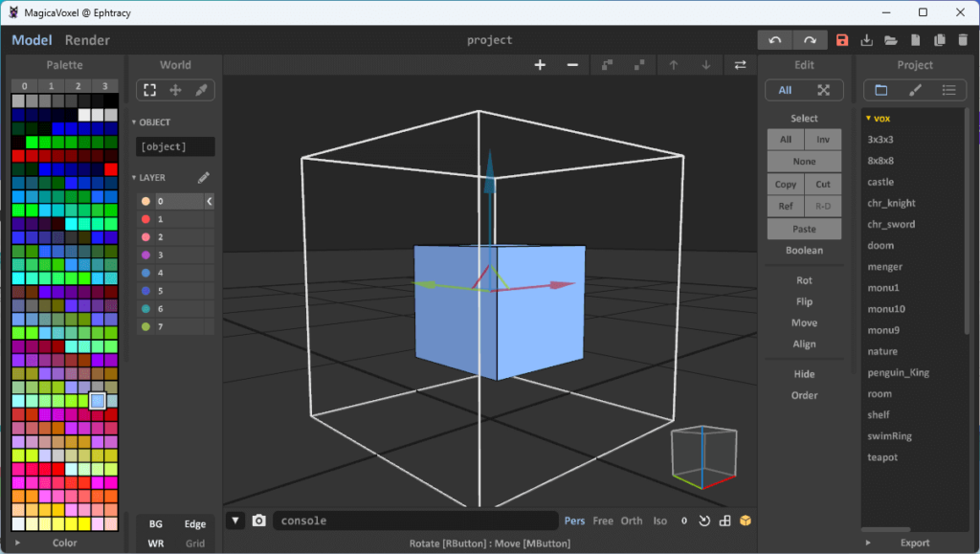This screenshot has height=554, width=980.
Task: Duplicate project with copy icon
Action: [940, 40]
